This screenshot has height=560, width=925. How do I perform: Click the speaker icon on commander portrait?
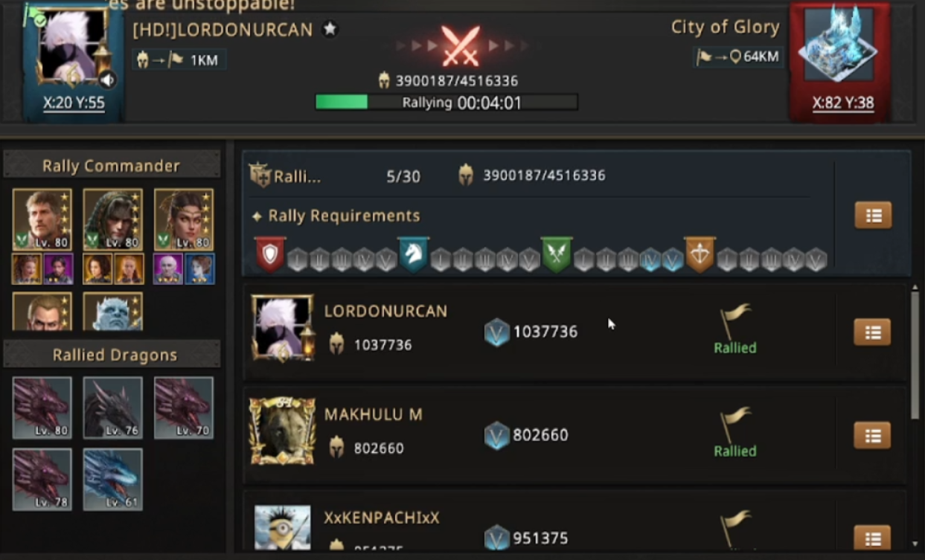(x=109, y=80)
